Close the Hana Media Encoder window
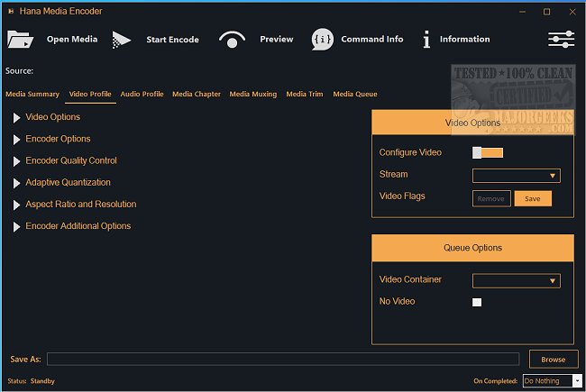Viewport: 586px width, 392px height. pyautogui.click(x=572, y=12)
